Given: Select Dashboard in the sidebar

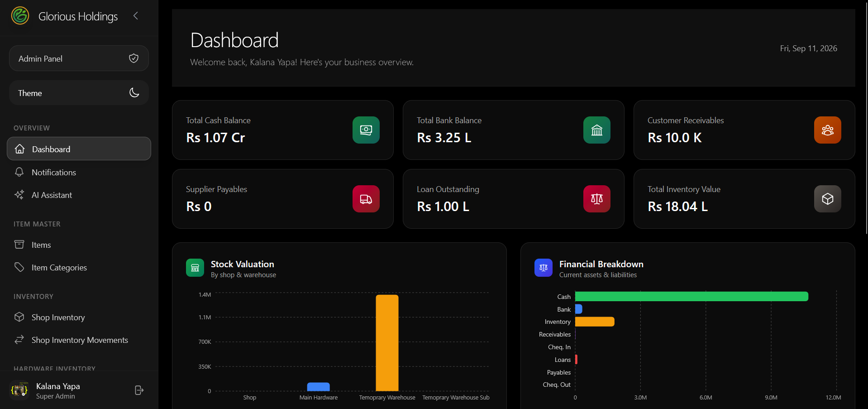Looking at the screenshot, I should [x=79, y=149].
